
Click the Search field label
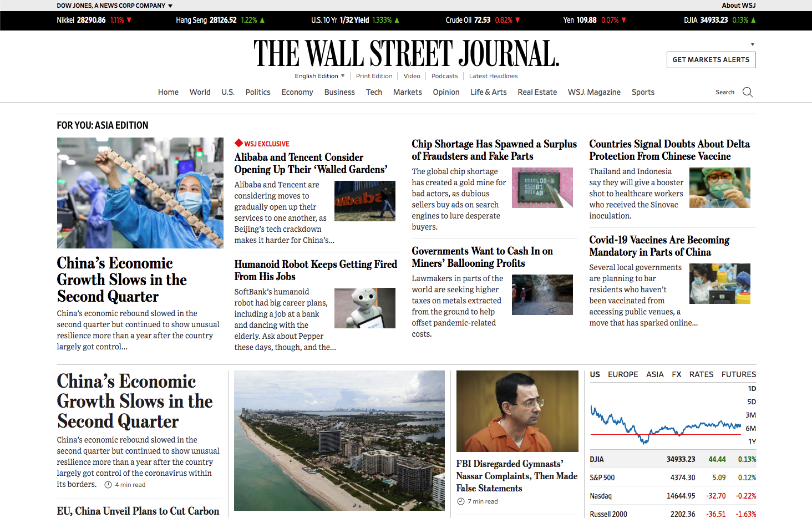725,92
